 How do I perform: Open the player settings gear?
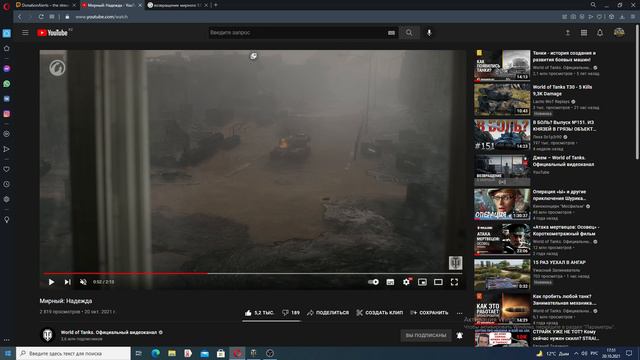pyautogui.click(x=407, y=282)
